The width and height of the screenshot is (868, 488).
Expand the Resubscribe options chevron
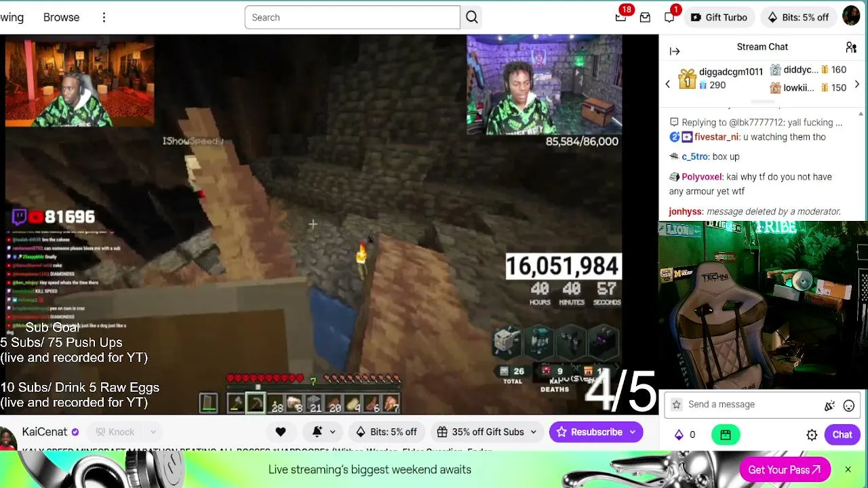pos(633,432)
